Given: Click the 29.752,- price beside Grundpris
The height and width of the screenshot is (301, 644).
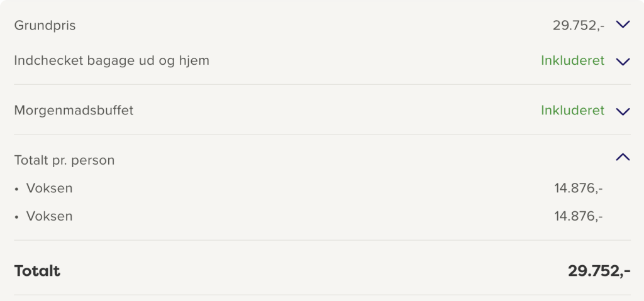Looking at the screenshot, I should click(578, 26).
